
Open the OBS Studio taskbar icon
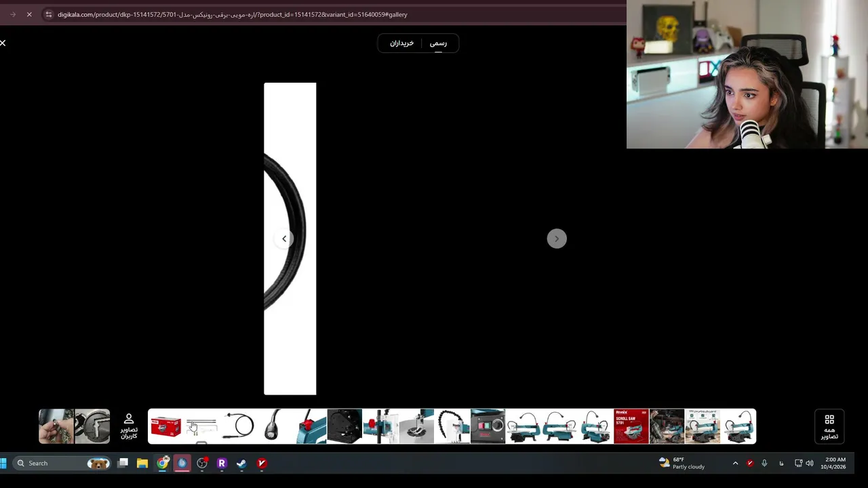click(202, 463)
